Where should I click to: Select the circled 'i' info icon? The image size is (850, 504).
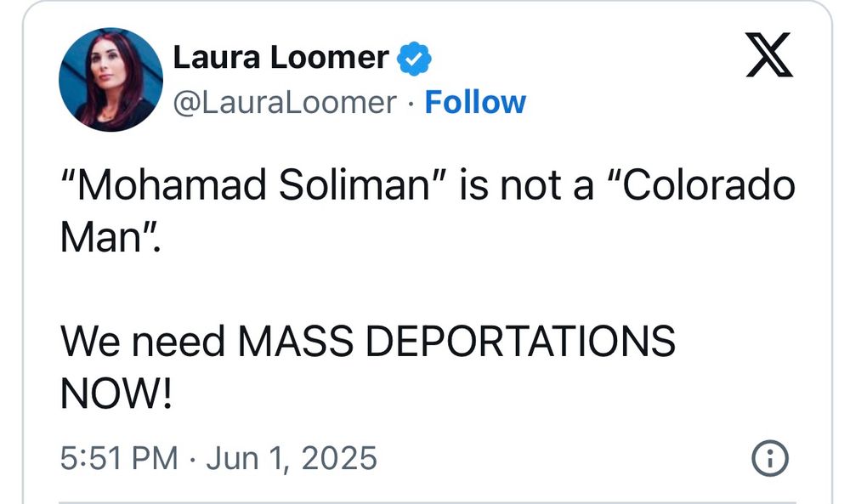(770, 457)
